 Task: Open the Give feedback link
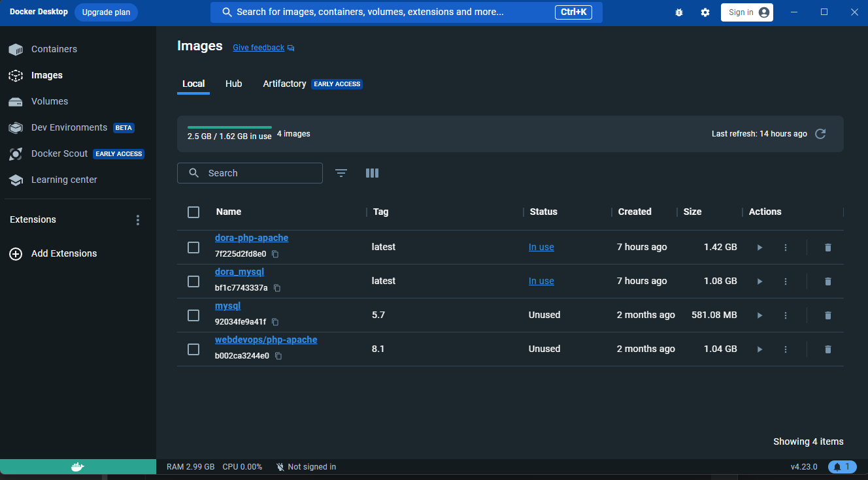[x=259, y=48]
